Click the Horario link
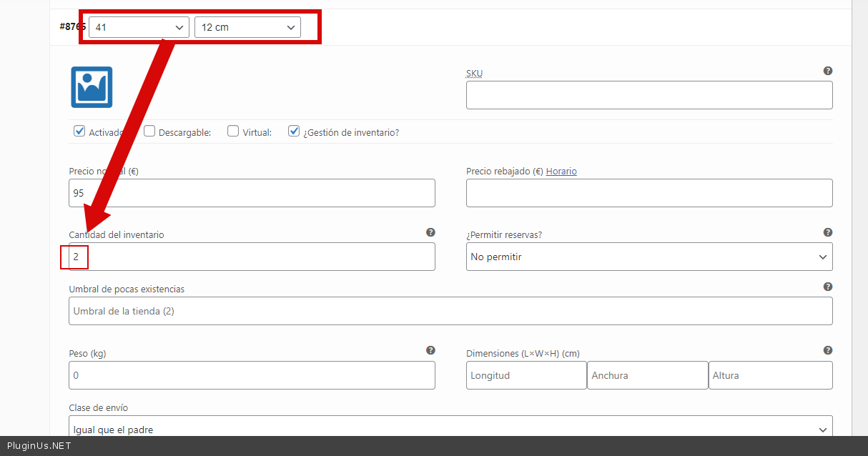 (561, 172)
